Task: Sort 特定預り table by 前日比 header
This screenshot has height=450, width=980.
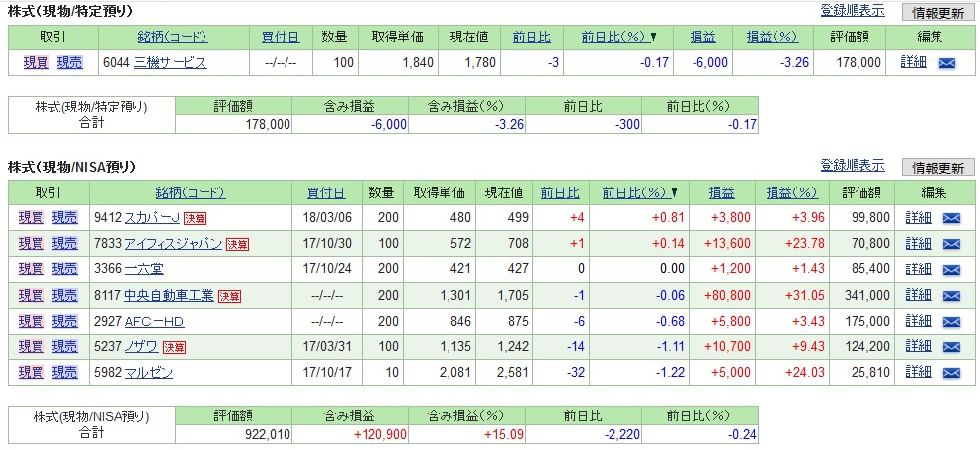Action: click(531, 37)
